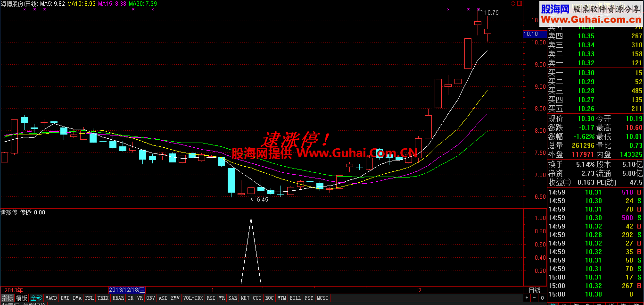Switch indicator to MTM
Screen dimensions: 644x305
pos(281,298)
